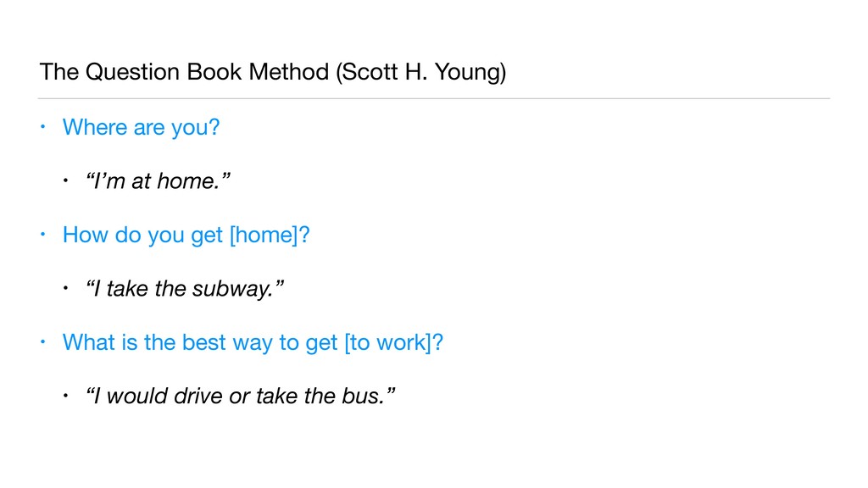Select the "How do you get [home]?" question
The image size is (868, 488).
pos(186,236)
